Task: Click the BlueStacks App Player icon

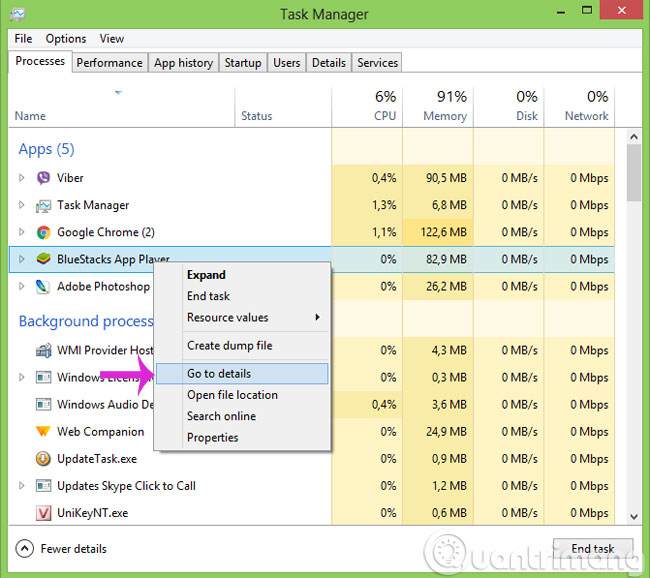Action: 43,259
